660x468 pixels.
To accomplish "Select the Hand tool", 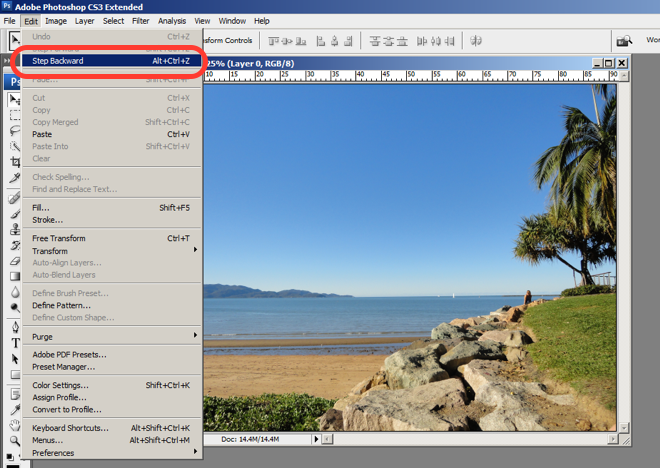I will coord(15,424).
